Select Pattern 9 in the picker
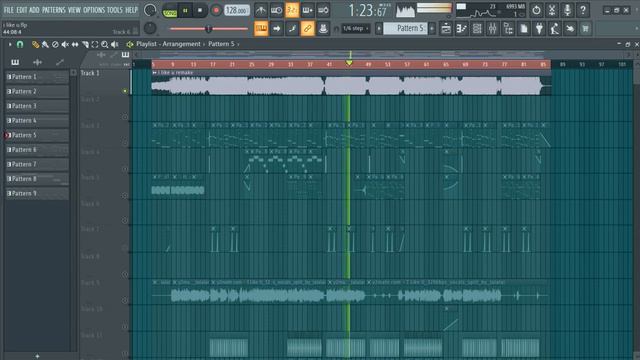The image size is (640, 360). pyautogui.click(x=37, y=193)
